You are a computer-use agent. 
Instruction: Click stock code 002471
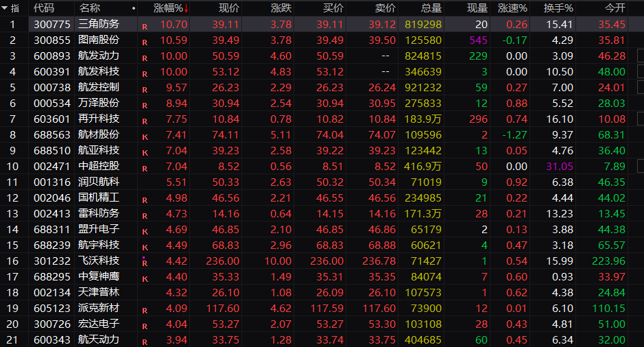click(x=51, y=166)
